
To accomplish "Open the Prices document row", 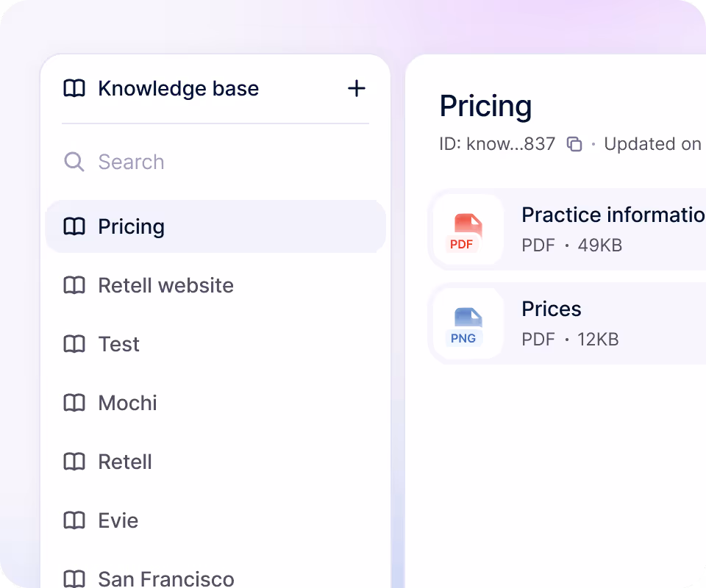I will [567, 323].
